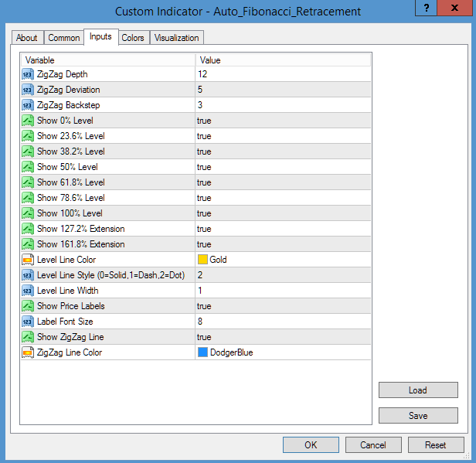
Task: Click the Gold color swatch
Action: [202, 260]
